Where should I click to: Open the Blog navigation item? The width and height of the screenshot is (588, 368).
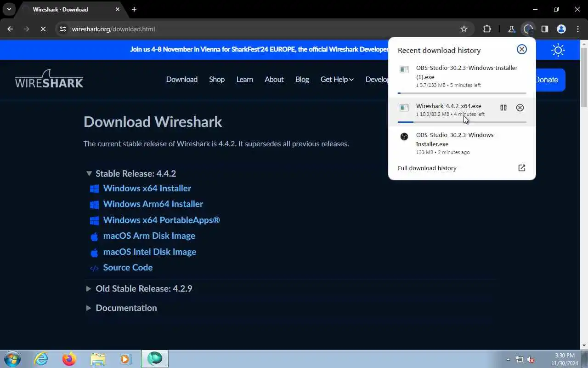pyautogui.click(x=302, y=79)
